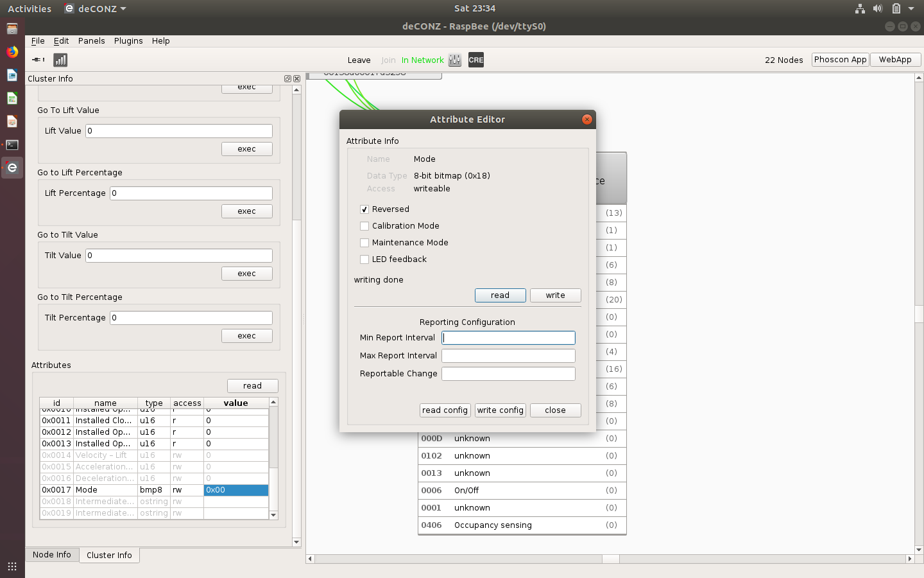924x578 pixels.
Task: Uncheck the Reversed checkbox
Action: click(x=364, y=209)
